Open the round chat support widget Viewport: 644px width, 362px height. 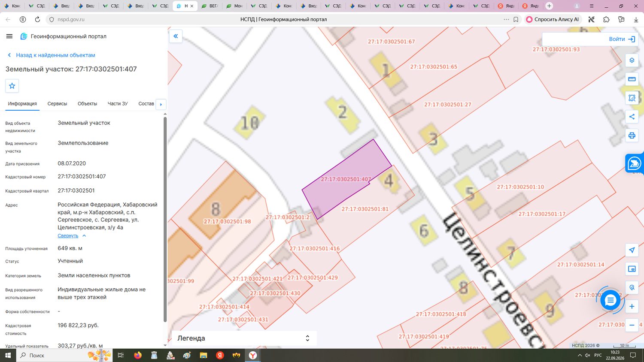[x=610, y=300]
